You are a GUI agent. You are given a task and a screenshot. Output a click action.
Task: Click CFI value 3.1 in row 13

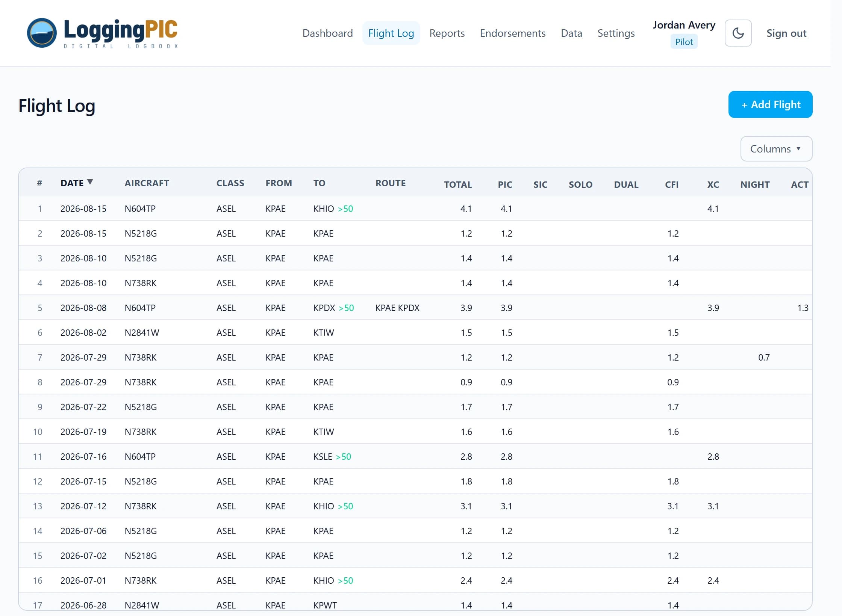click(x=673, y=506)
